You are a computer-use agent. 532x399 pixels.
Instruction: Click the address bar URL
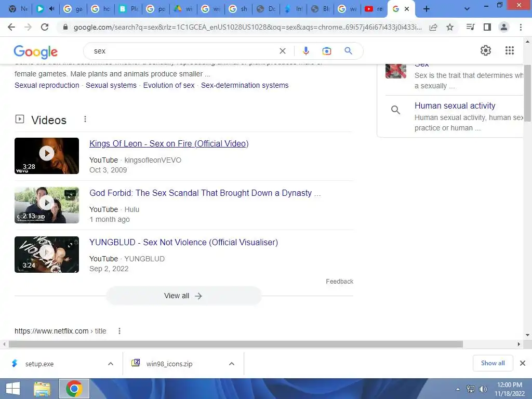point(247,27)
